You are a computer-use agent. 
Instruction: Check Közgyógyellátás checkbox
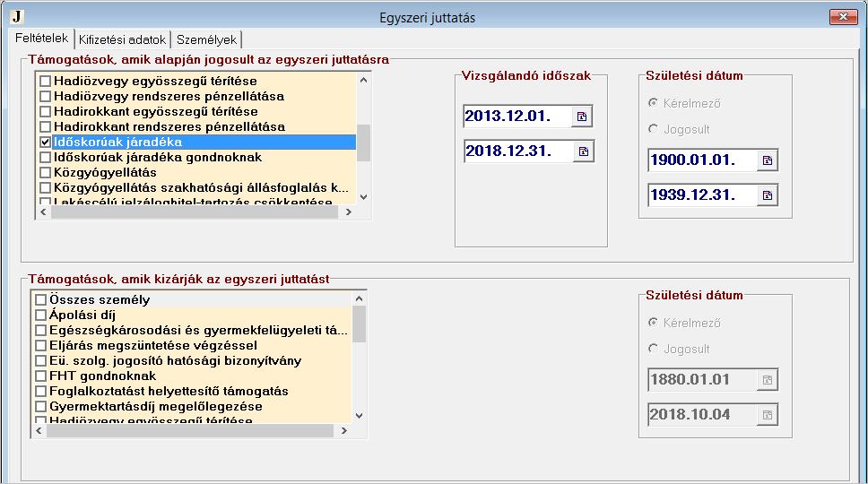pos(46,173)
